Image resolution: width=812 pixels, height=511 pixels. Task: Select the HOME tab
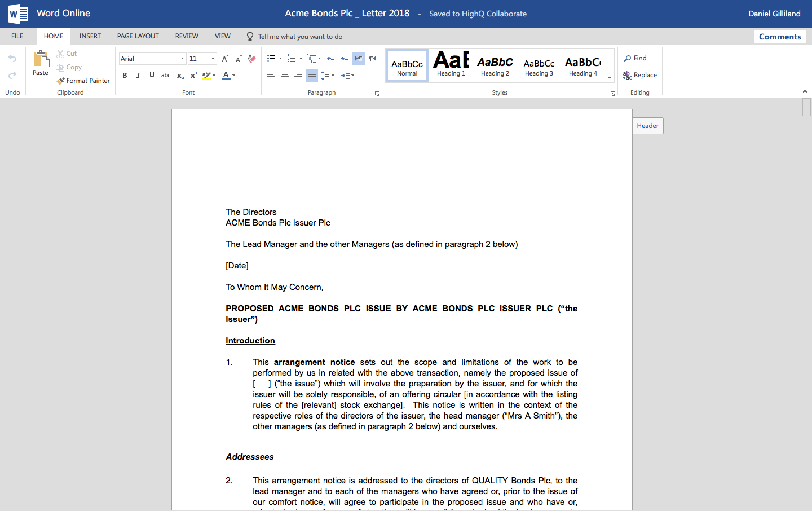pyautogui.click(x=54, y=36)
